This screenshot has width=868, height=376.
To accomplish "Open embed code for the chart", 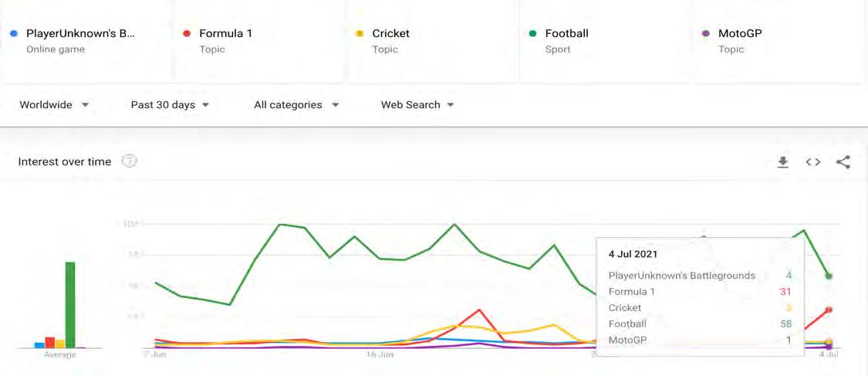I will click(x=812, y=161).
